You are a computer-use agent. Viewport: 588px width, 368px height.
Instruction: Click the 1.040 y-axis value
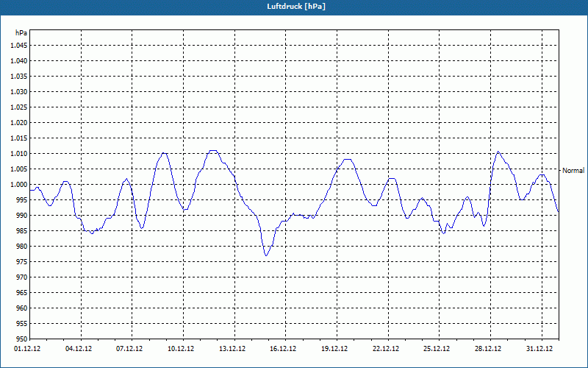coord(19,61)
